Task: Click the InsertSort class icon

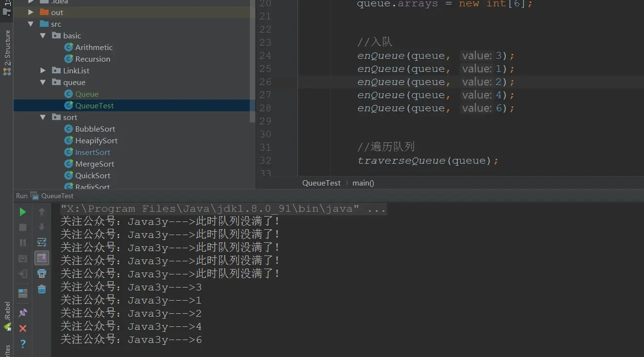Action: pyautogui.click(x=69, y=152)
